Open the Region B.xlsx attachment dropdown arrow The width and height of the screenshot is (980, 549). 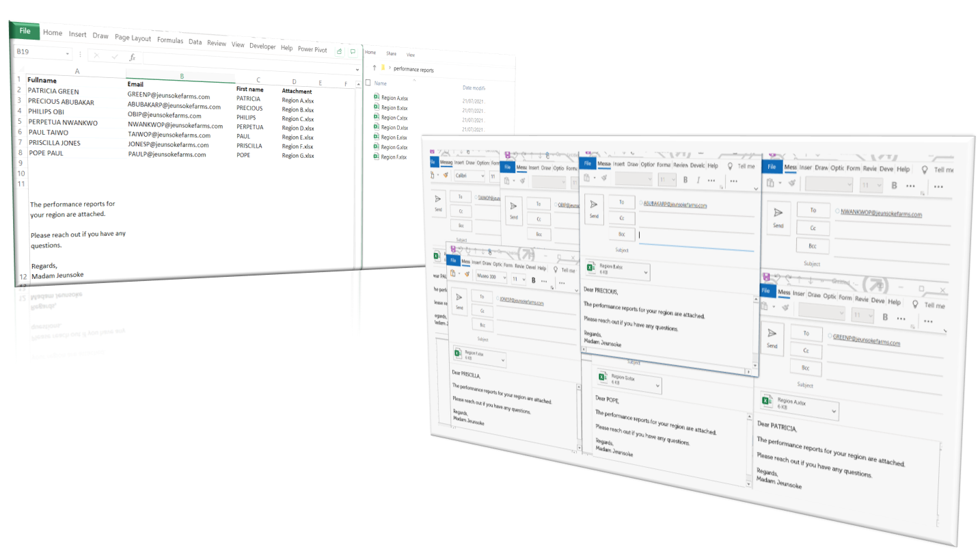point(646,271)
